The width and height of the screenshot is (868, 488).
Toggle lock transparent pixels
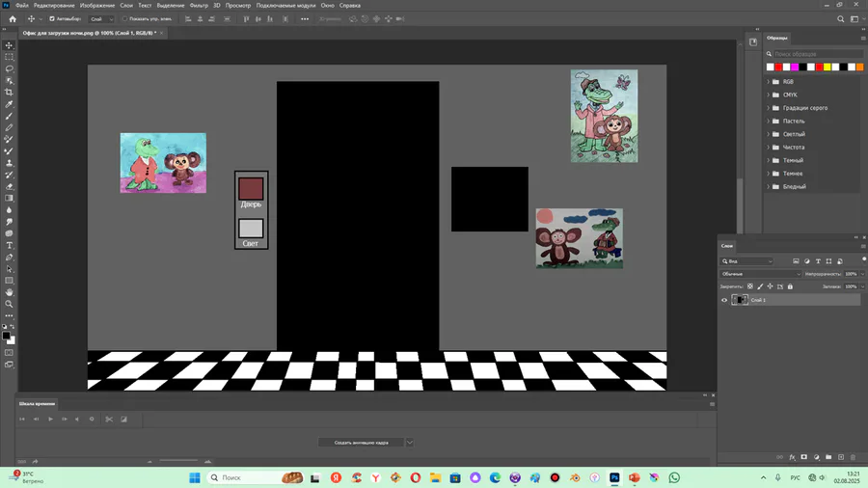point(750,286)
